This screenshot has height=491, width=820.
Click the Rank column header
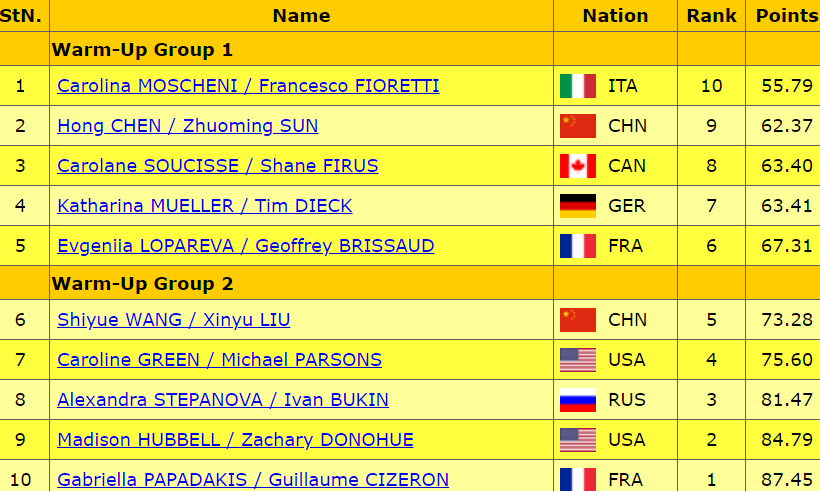click(x=711, y=16)
